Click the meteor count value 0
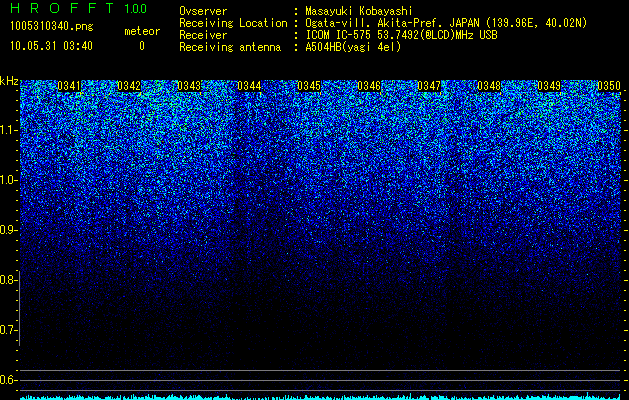629x400 pixels. pos(142,46)
